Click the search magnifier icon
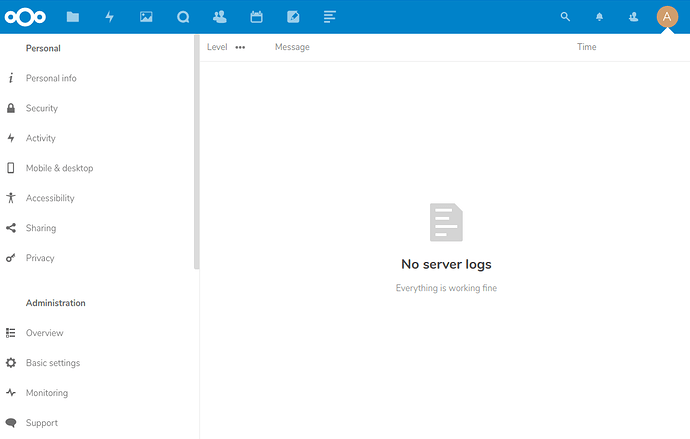 coord(565,17)
